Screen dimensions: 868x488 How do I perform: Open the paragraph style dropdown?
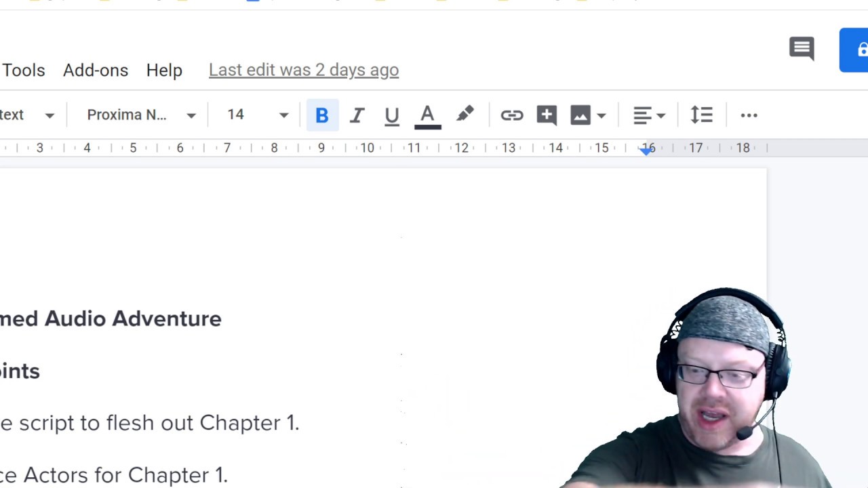[28, 115]
